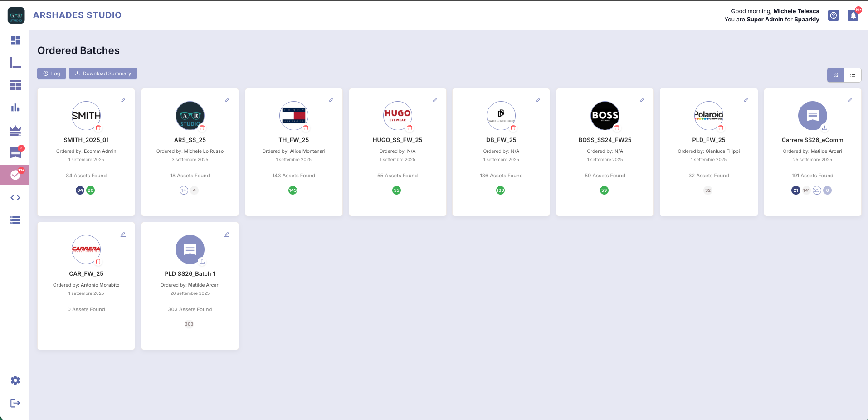This screenshot has height=420, width=868.
Task: Edit the SMITH_2025_01 batch with pencil icon
Action: point(123,101)
